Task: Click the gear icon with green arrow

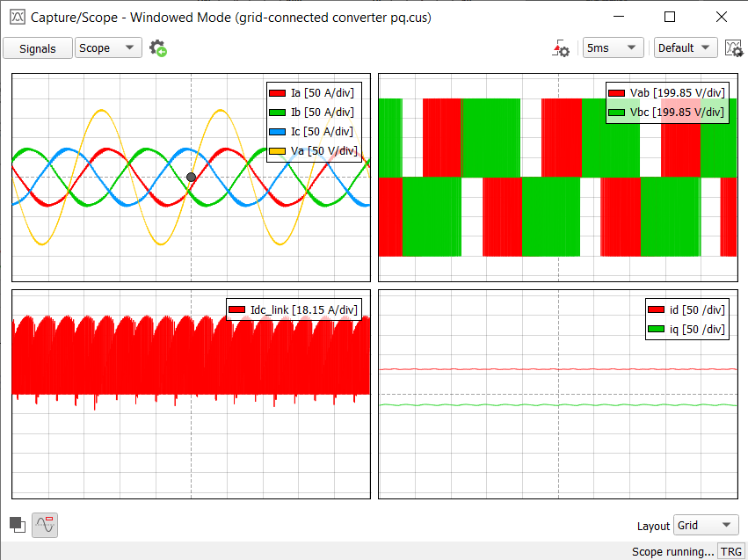Action: 158,48
